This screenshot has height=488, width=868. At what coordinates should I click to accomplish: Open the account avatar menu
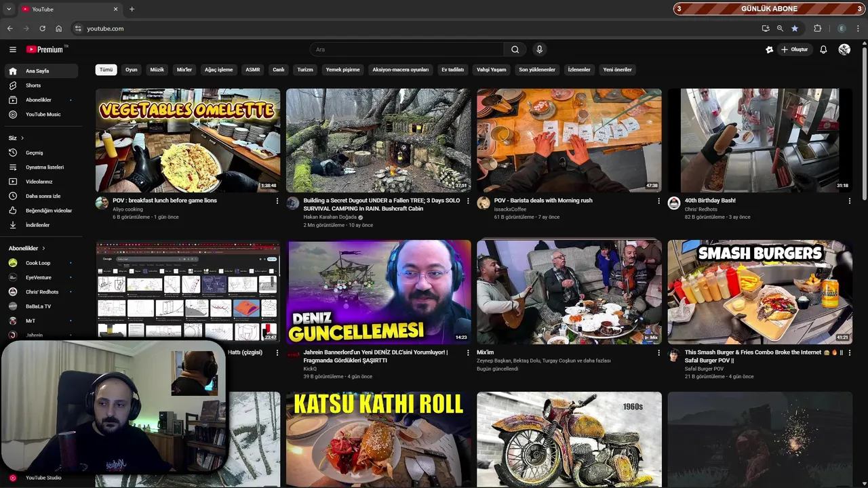point(844,49)
